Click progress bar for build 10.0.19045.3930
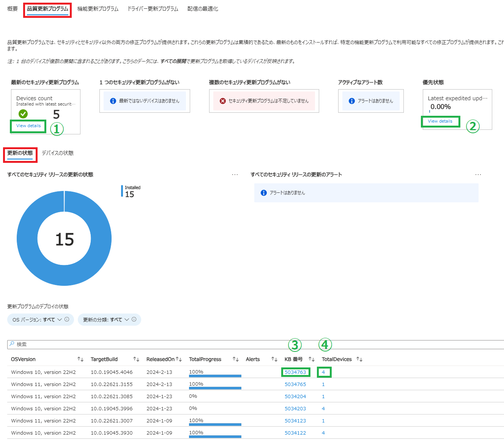 click(x=215, y=437)
